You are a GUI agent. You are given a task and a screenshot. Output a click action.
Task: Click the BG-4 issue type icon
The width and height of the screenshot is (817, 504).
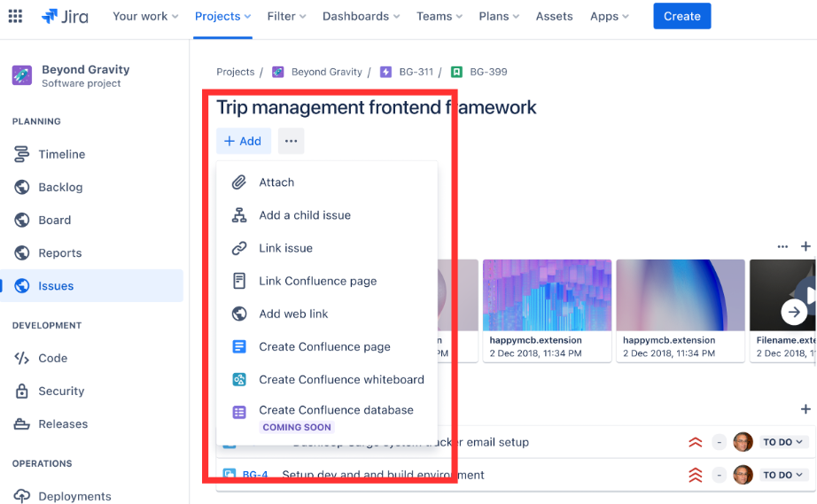(230, 474)
